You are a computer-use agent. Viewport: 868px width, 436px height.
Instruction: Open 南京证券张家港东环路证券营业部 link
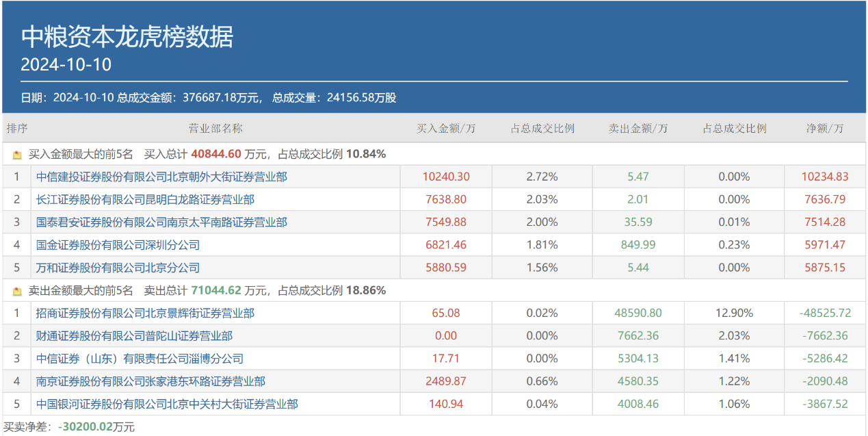tap(150, 381)
